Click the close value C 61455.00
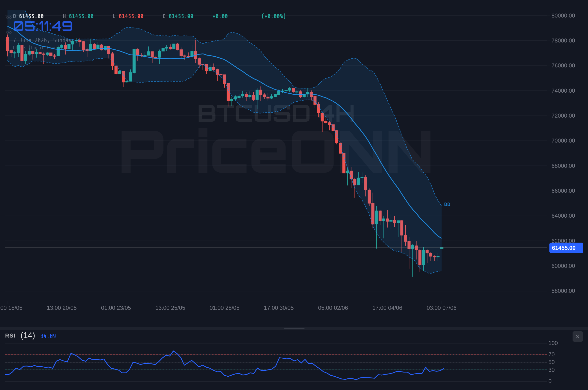588x390 pixels. (x=178, y=16)
